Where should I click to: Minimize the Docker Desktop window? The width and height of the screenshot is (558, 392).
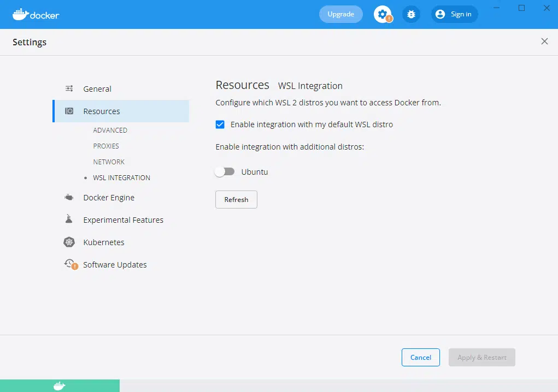point(496,8)
